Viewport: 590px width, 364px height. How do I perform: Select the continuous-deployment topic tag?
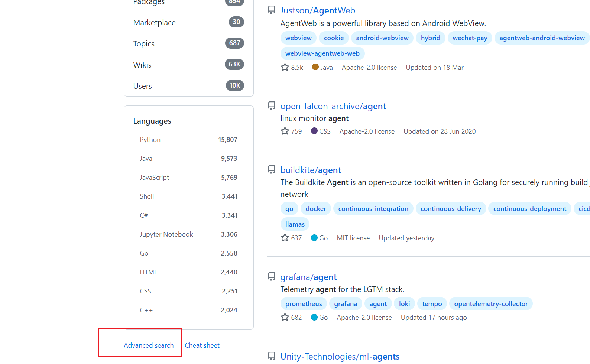pos(530,209)
